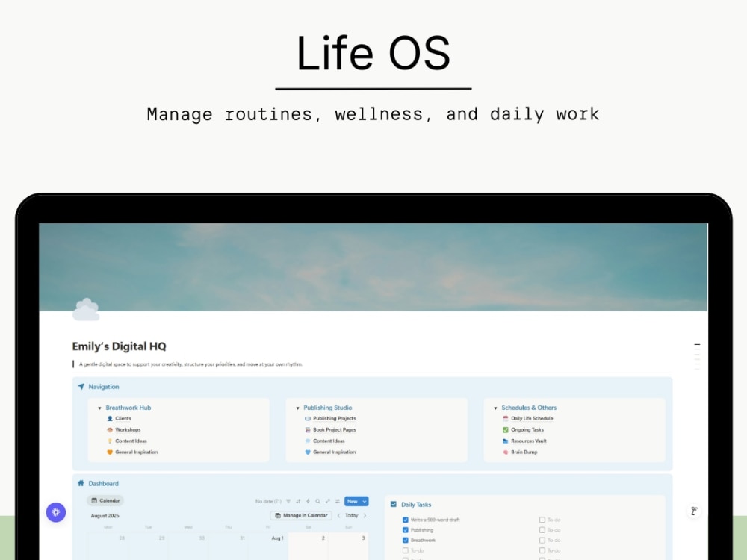
Task: Click the August 2025 month label
Action: (105, 516)
